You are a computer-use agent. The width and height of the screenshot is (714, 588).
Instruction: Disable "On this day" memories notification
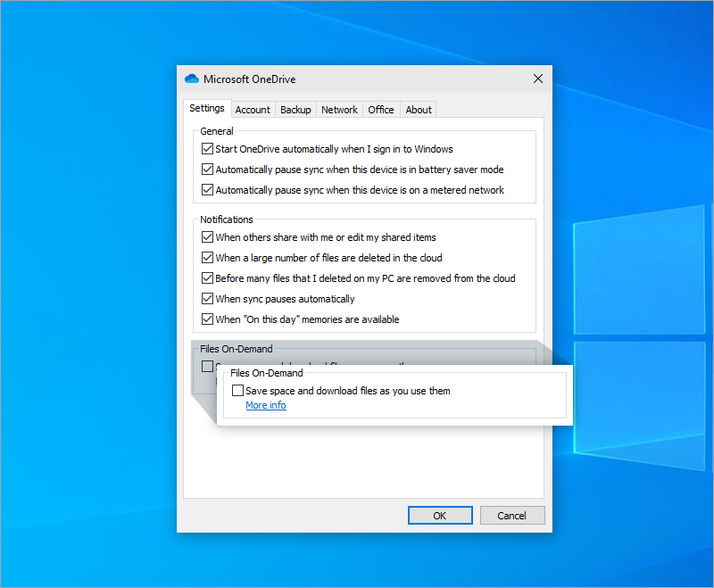click(x=207, y=319)
